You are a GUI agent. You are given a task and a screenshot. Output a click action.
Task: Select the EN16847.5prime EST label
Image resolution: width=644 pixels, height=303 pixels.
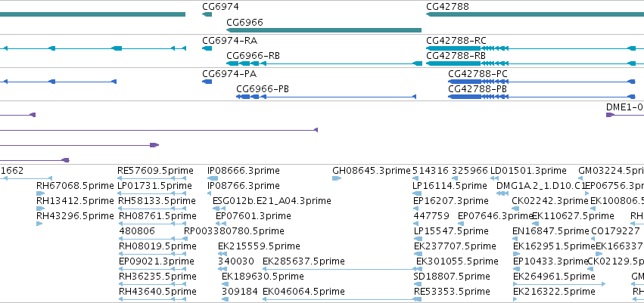(x=551, y=230)
